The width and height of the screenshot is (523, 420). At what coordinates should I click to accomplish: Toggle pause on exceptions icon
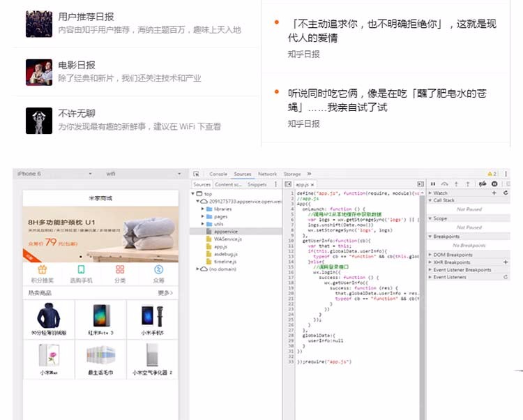[494, 183]
